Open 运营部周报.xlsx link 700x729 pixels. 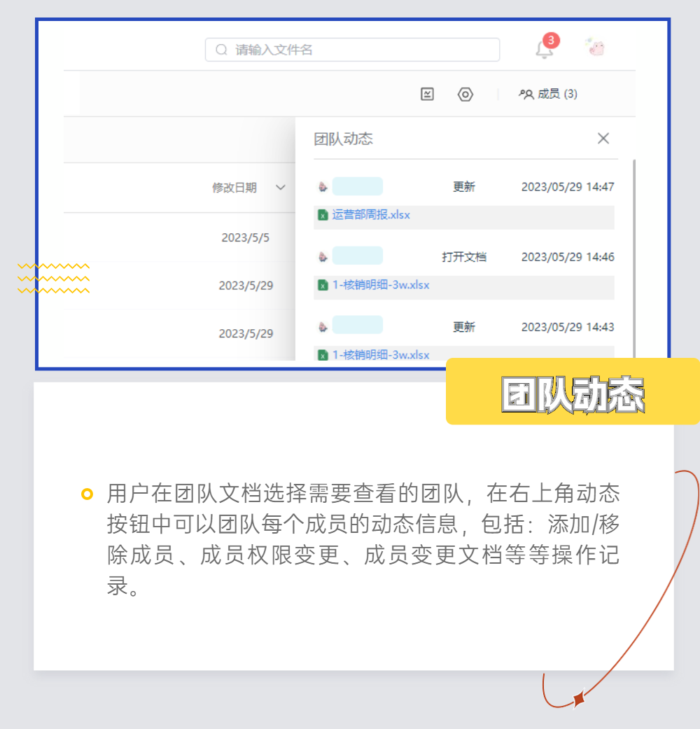tap(371, 215)
